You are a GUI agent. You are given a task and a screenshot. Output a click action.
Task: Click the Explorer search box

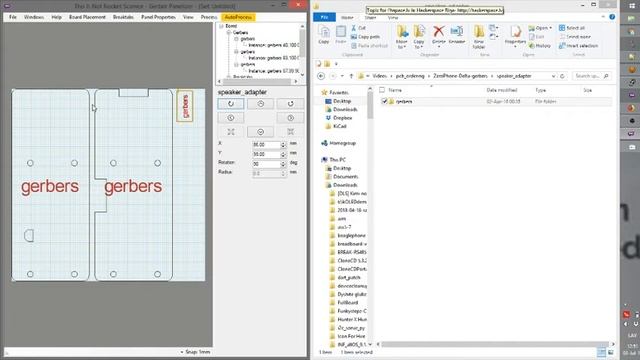(x=591, y=76)
